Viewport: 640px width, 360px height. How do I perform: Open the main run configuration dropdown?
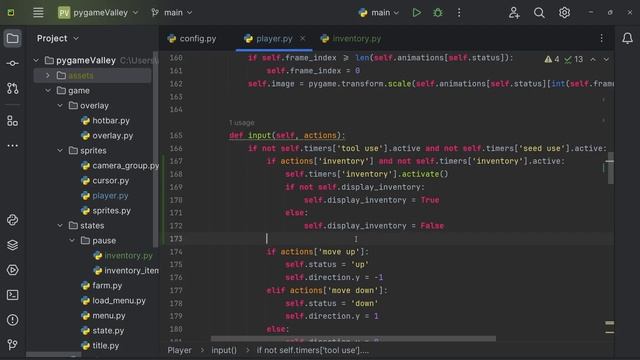[x=379, y=13]
